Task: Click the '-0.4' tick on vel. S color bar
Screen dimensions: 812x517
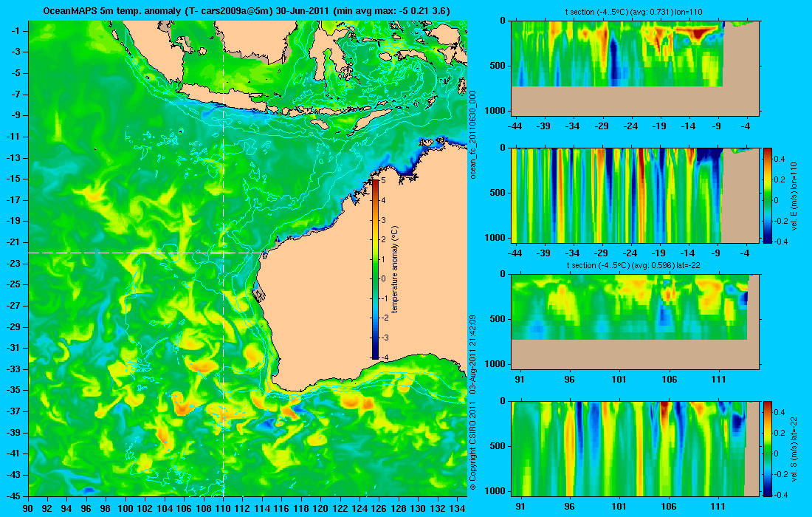Action: point(782,496)
